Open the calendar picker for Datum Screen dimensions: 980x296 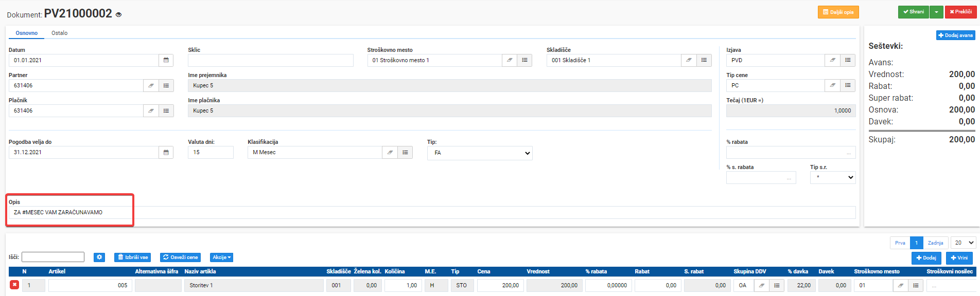(x=166, y=60)
